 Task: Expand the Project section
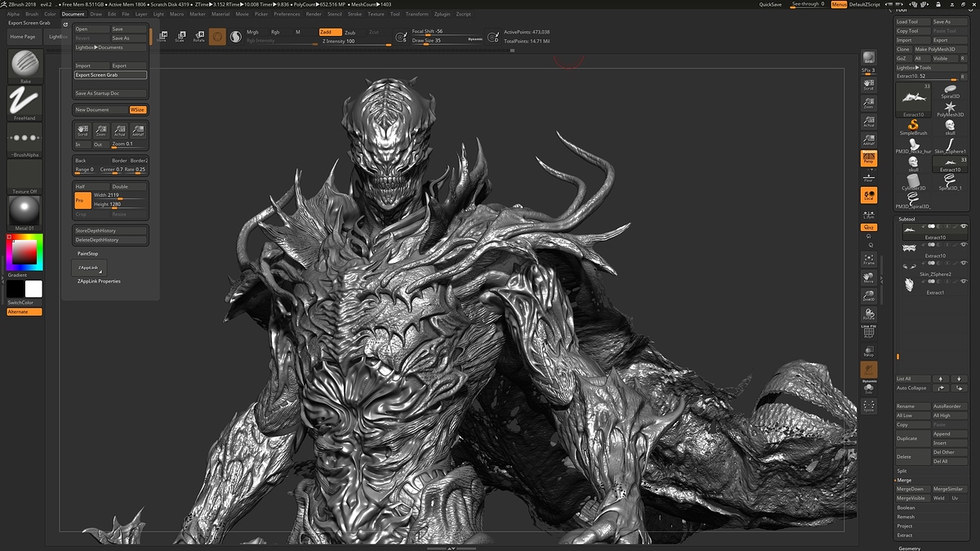coord(905,526)
